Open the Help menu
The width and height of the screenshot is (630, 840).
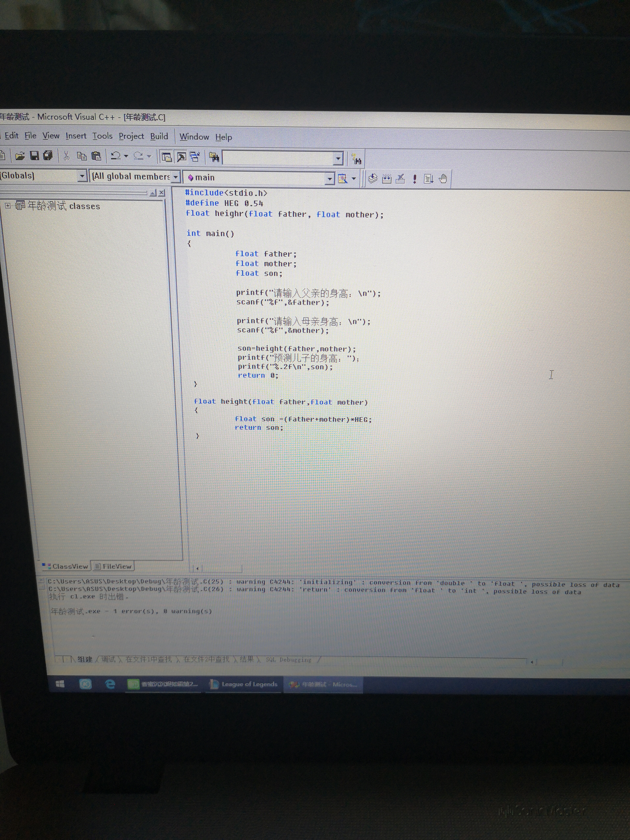[224, 137]
